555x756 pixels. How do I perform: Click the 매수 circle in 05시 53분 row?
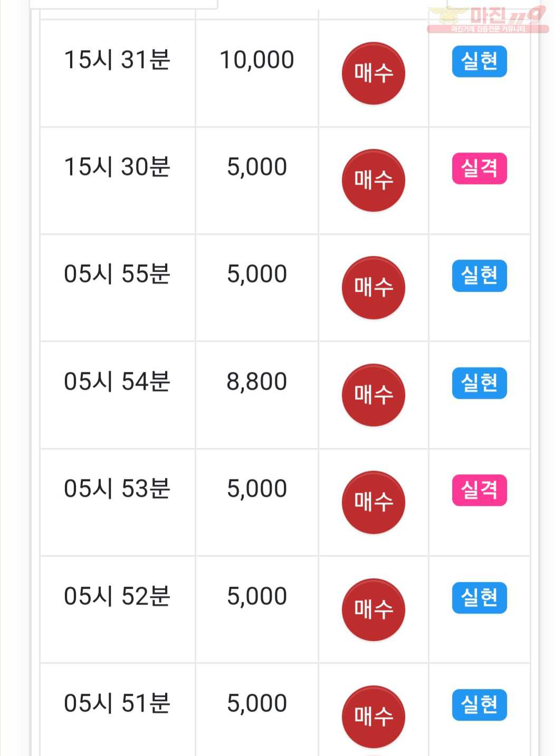pyautogui.click(x=374, y=502)
